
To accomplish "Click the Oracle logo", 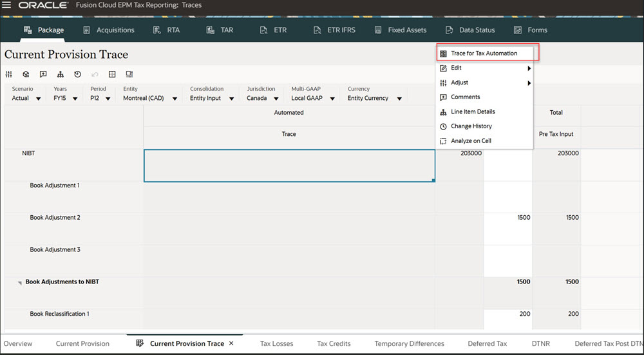I will [x=43, y=6].
